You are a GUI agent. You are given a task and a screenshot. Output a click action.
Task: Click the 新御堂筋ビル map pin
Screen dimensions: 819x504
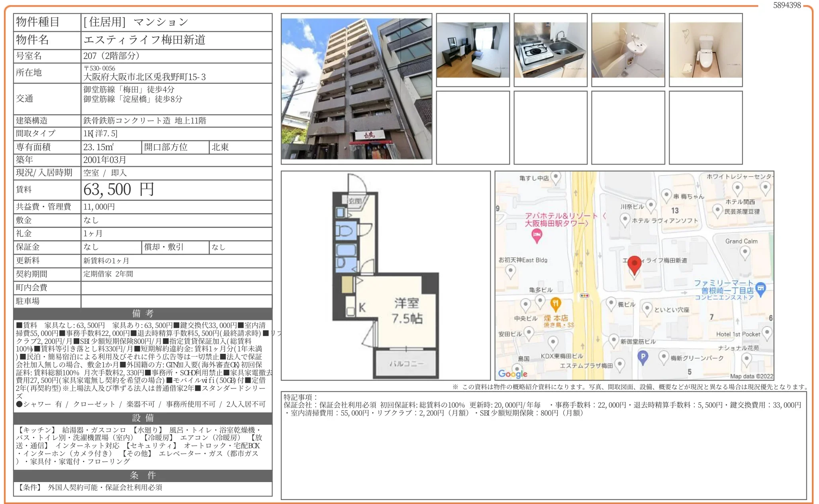pos(614,341)
